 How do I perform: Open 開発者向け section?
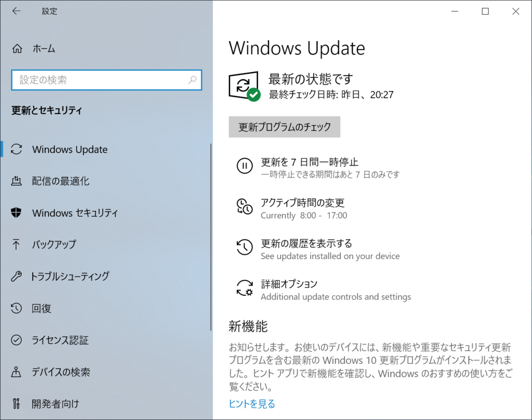[x=55, y=404]
